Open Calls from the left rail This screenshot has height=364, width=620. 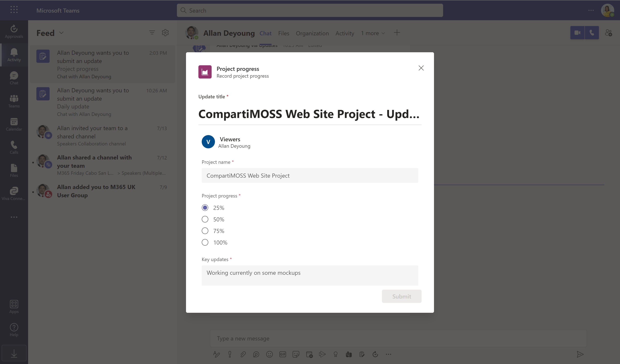coord(14,147)
